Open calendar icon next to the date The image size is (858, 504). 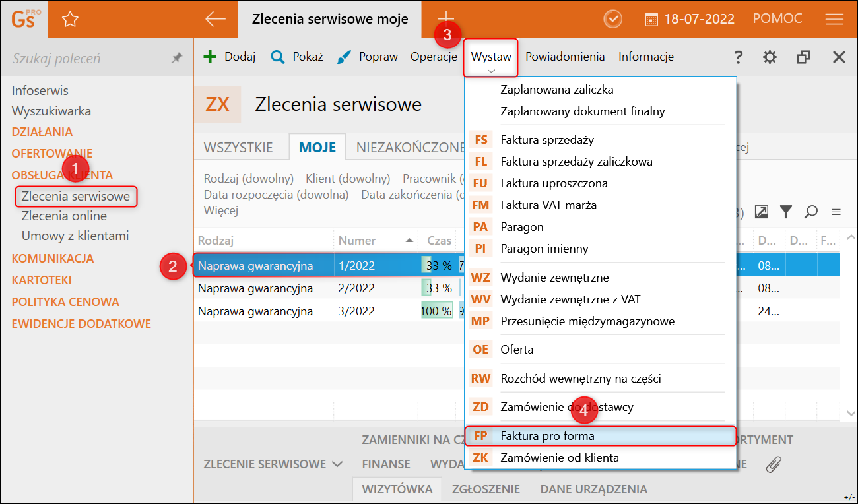651,19
